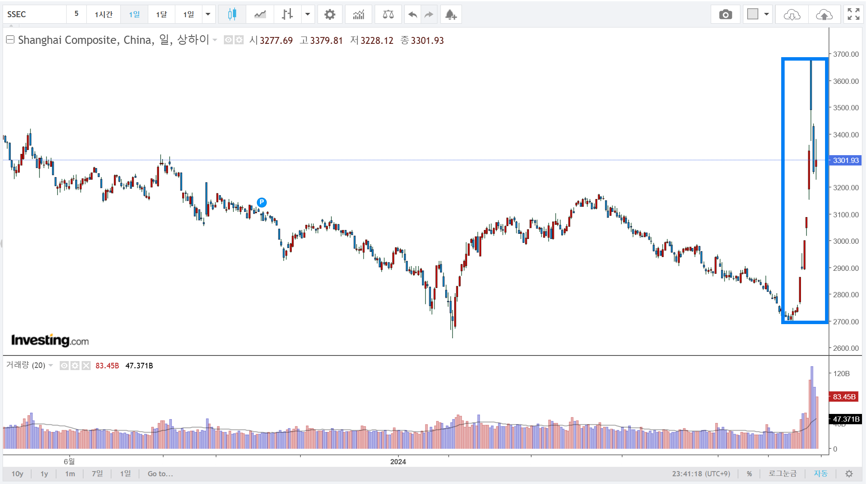This screenshot has width=868, height=484.
Task: Click the Go to... button
Action: [x=160, y=474]
